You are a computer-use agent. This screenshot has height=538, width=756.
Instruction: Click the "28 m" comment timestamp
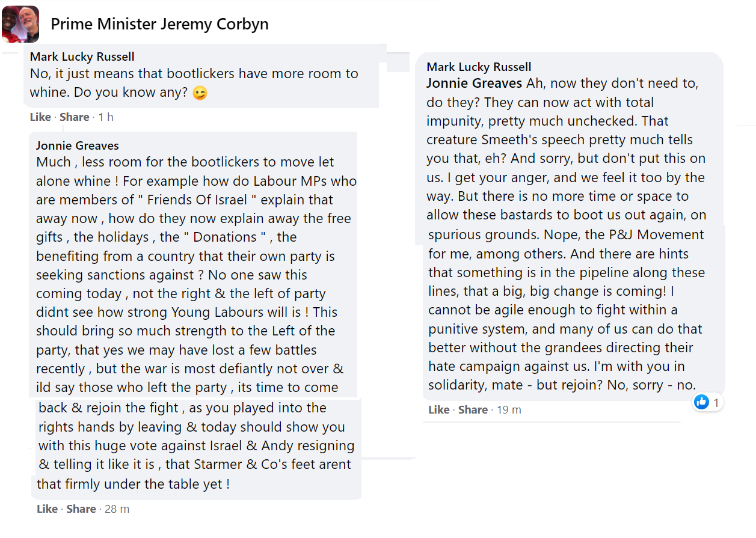(117, 509)
